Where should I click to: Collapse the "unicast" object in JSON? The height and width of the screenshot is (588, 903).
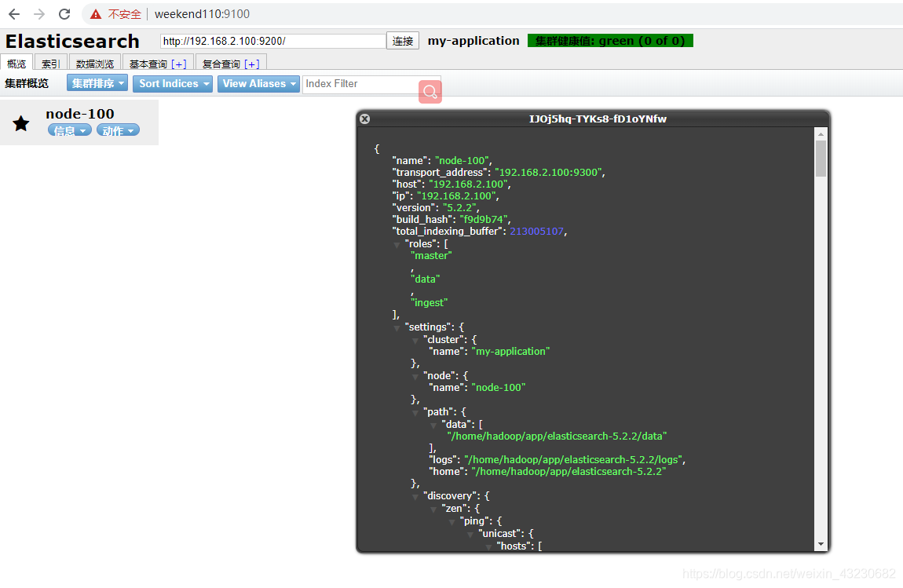(x=470, y=535)
